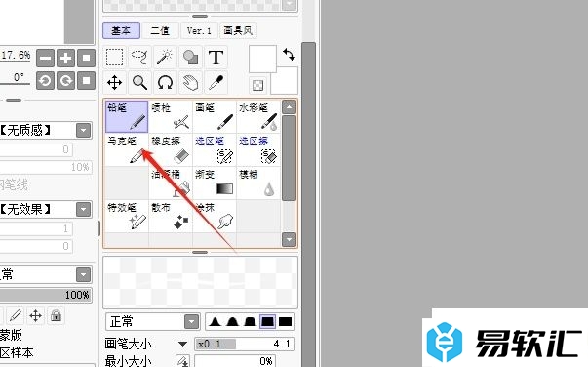Choose the 选区擦 selection eraser
This screenshot has height=367, width=588.
tap(258, 149)
